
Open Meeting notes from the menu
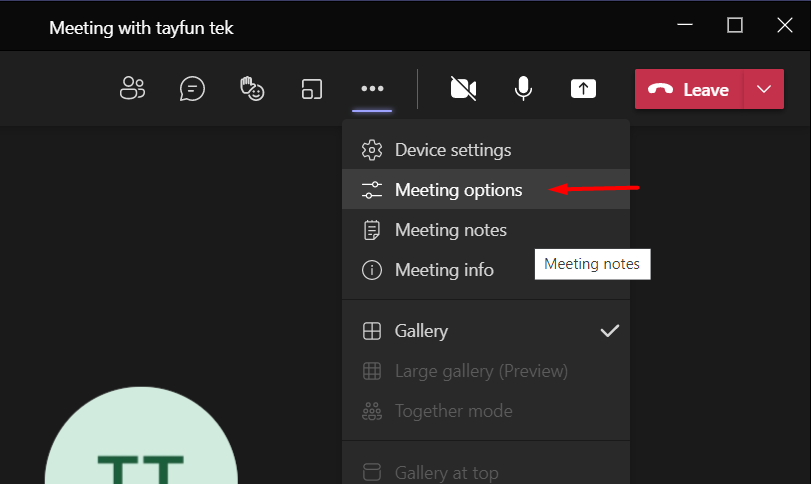pos(450,230)
